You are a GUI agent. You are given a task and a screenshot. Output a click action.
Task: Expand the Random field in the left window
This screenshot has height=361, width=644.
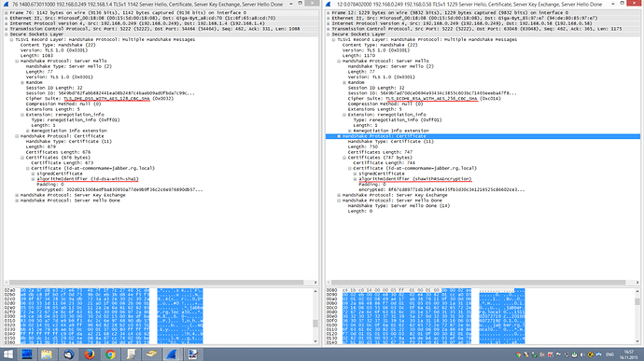pyautogui.click(x=22, y=82)
